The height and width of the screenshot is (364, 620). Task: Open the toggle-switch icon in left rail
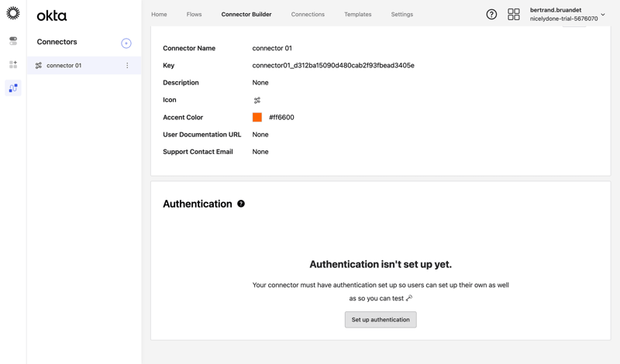pyautogui.click(x=13, y=41)
